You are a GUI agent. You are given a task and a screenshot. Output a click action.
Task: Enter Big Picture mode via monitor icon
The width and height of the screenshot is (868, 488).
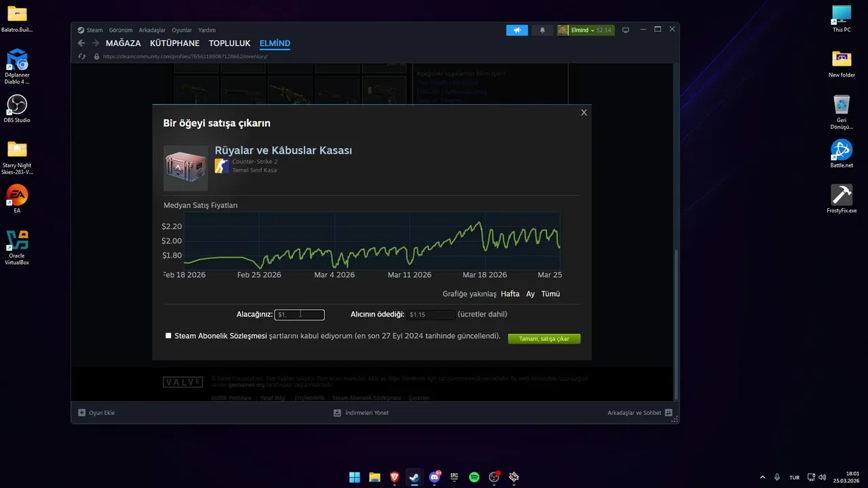[626, 30]
